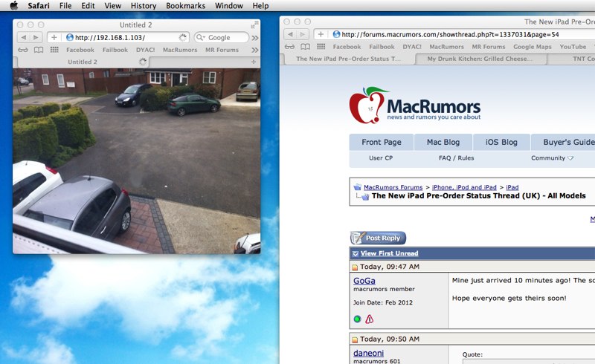Open the iOS Blog section
The image size is (595, 364).
point(501,142)
